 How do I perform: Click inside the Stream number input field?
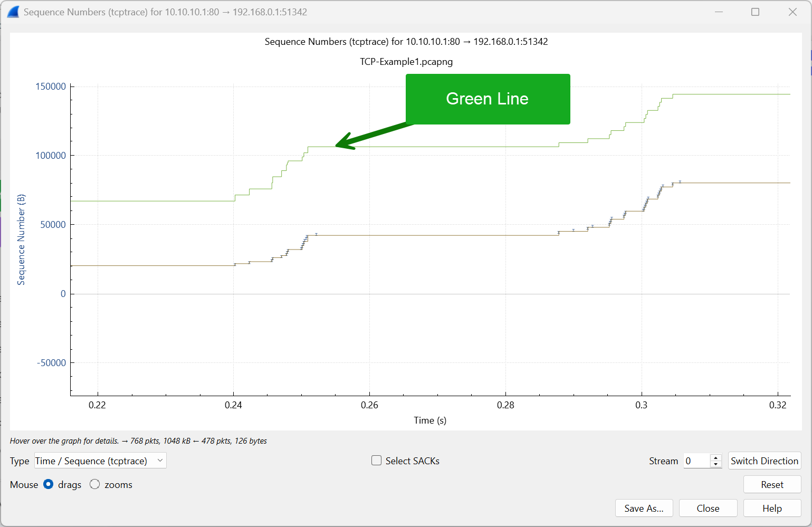pos(696,461)
